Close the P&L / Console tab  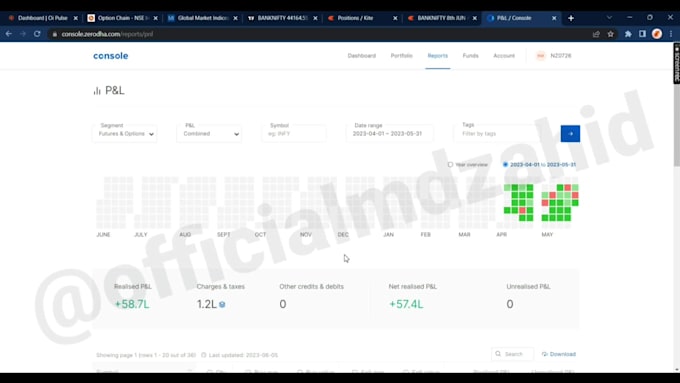pyautogui.click(x=554, y=18)
